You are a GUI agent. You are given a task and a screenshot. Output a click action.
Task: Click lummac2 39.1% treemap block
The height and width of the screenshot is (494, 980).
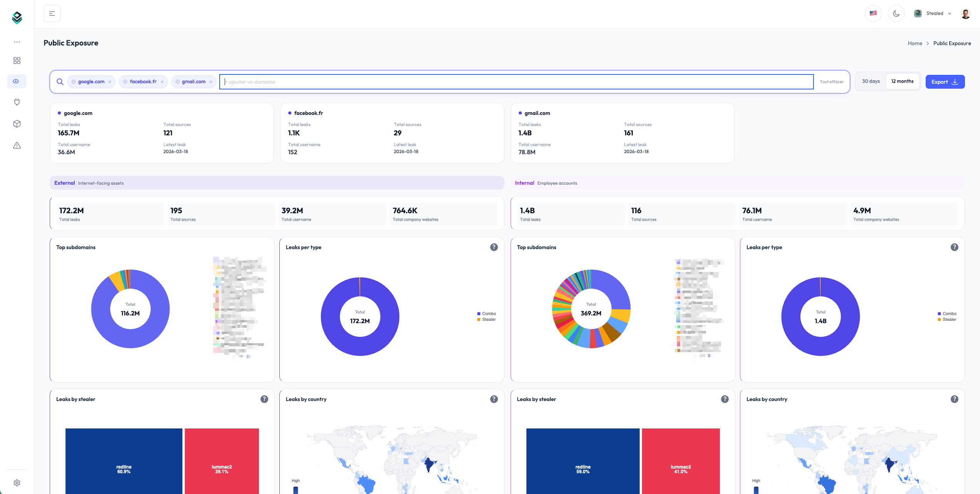(x=222, y=461)
